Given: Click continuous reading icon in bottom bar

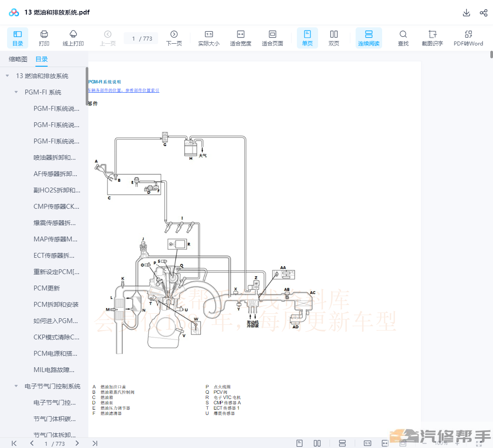Looking at the screenshot, I should 342,443.
